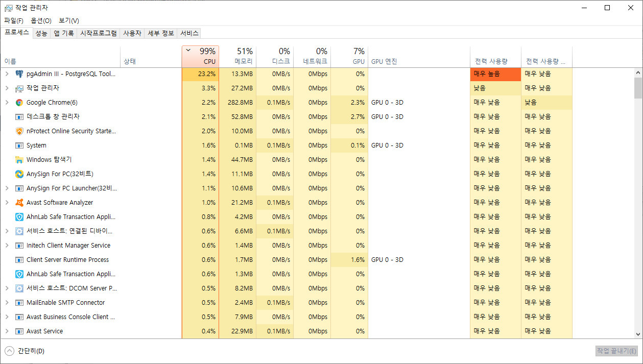Click the 서비스 호스트: DCOM Server gear icon
This screenshot has width=643, height=364.
click(19, 288)
